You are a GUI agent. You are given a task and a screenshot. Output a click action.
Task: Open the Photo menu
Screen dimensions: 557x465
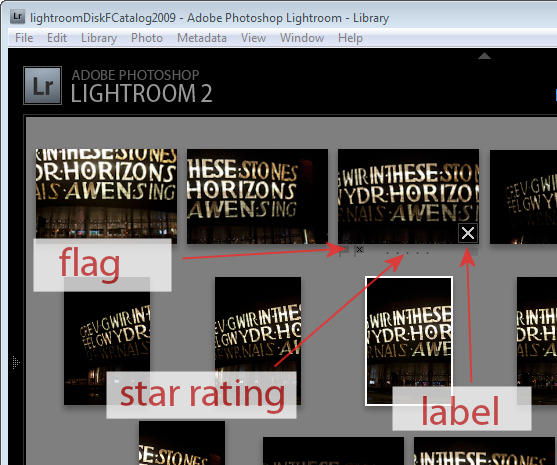(147, 38)
